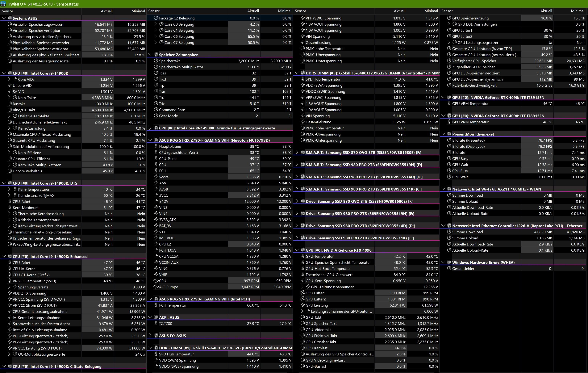
Task: Select the Ring/LLC Takt row
Action: coord(73,110)
